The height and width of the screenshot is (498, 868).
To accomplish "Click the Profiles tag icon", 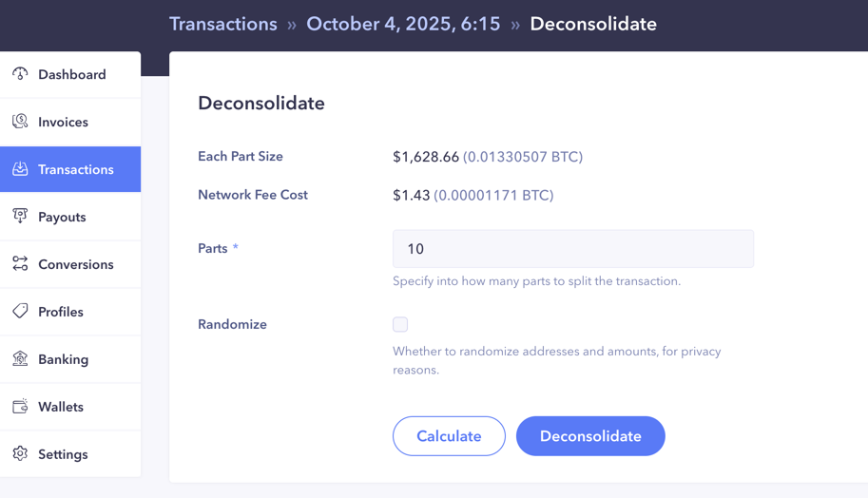I will tap(20, 312).
